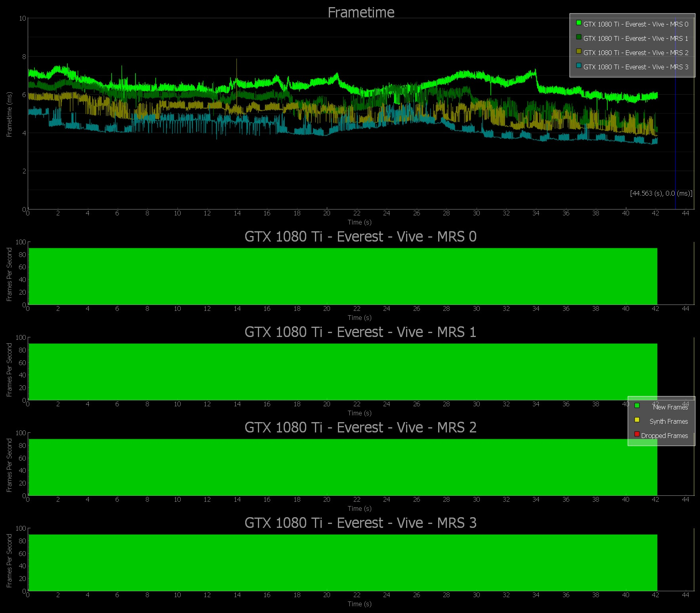Click the 'MRS 1' FPS chart title
700x613 pixels.
coord(360,332)
